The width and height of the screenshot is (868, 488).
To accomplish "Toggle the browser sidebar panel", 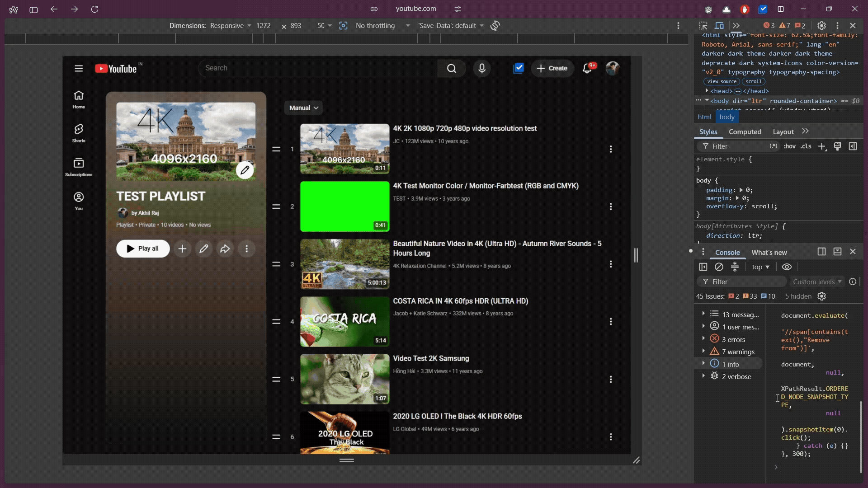I will (33, 9).
